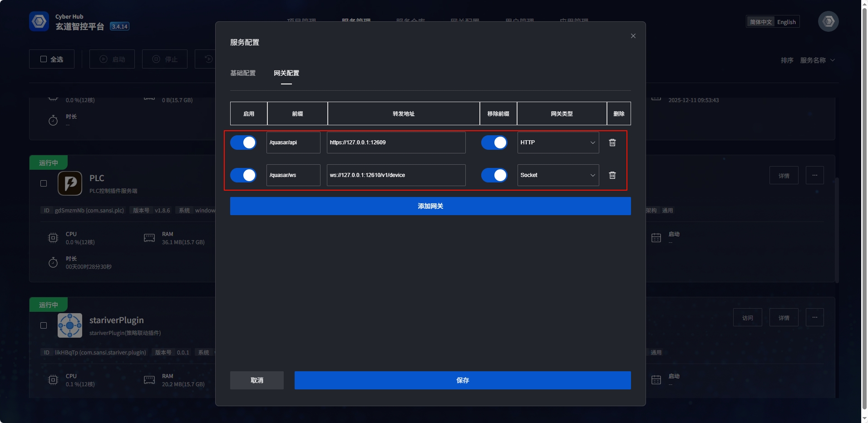Select the 网关配置 tab
This screenshot has height=423, width=868.
286,73
